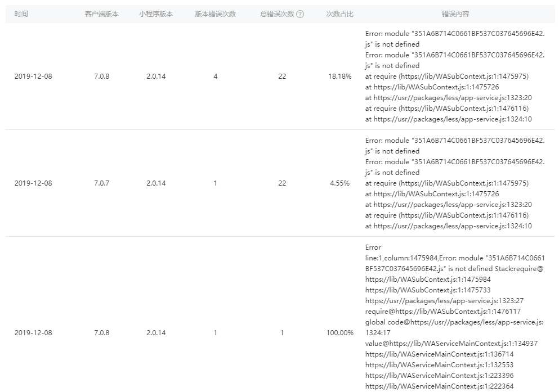The height and width of the screenshot is (392, 559).
Task: Click the help icon beside 总错误次数
Action: pos(300,14)
